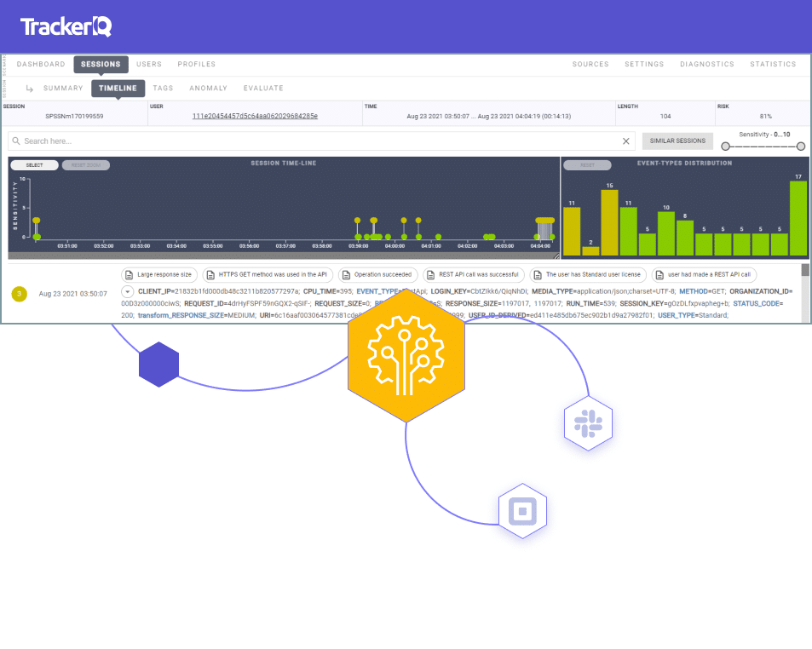Click document icon on Operation succeeded tag

[347, 275]
